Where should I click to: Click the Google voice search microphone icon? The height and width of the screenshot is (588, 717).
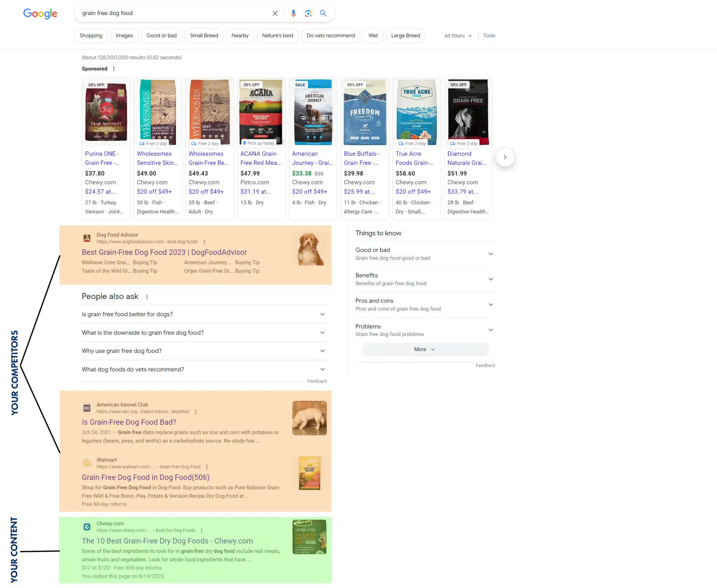point(294,13)
